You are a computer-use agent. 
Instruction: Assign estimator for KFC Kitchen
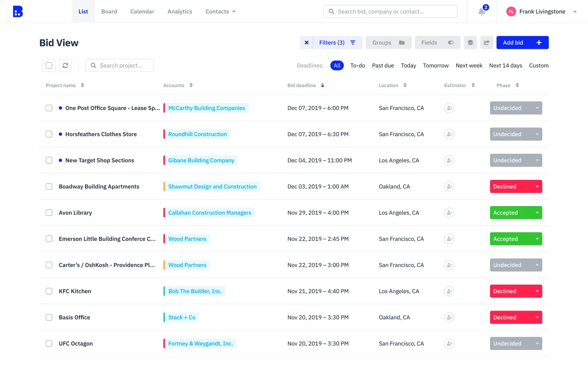tap(449, 291)
